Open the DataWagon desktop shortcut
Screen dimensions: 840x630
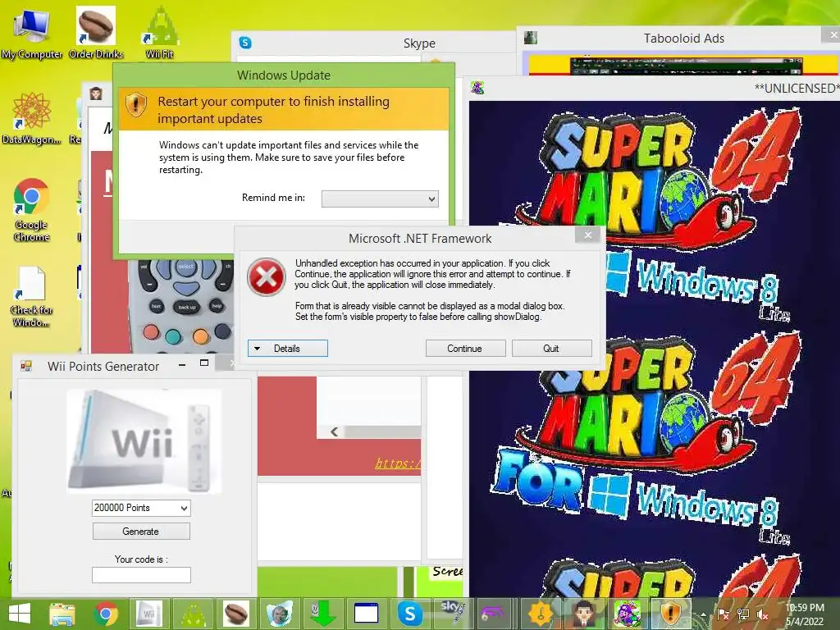click(31, 118)
